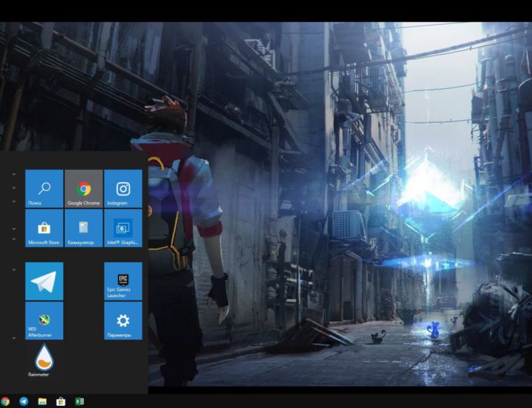This screenshot has height=408, width=532.
Task: Open the Параметры settings tile
Action: point(122,322)
